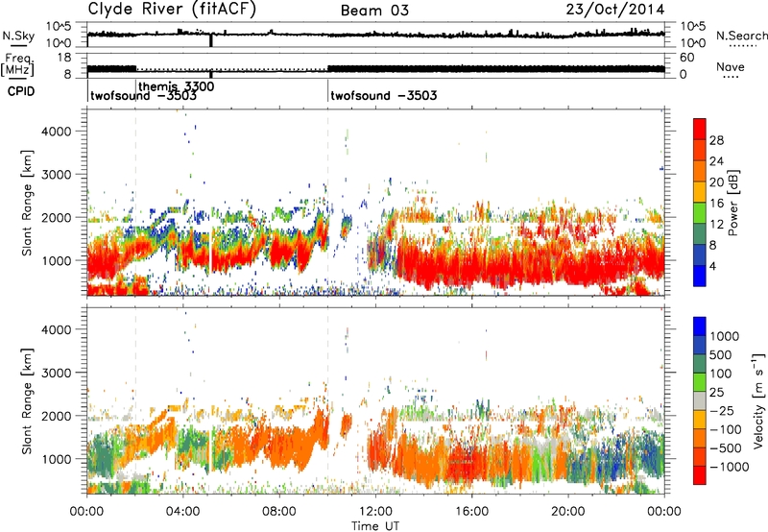
Task: Click the 'N.Sky' legend label
Action: pos(18,36)
